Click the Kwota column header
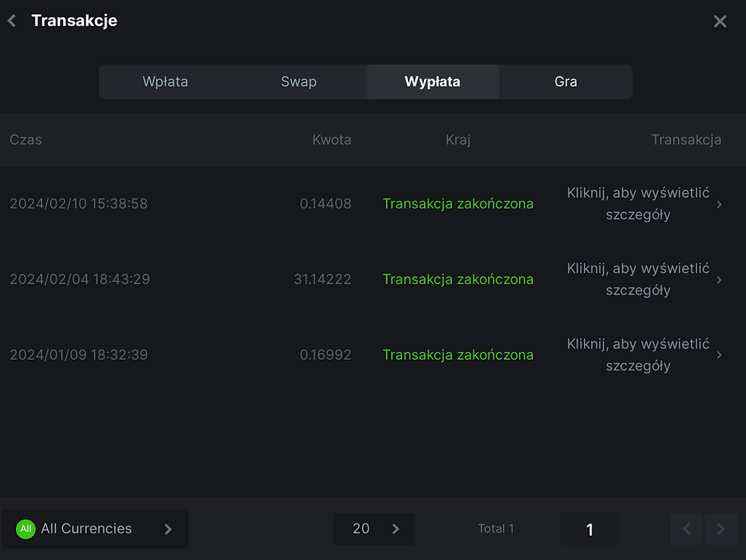Image resolution: width=746 pixels, height=560 pixels. [x=332, y=140]
